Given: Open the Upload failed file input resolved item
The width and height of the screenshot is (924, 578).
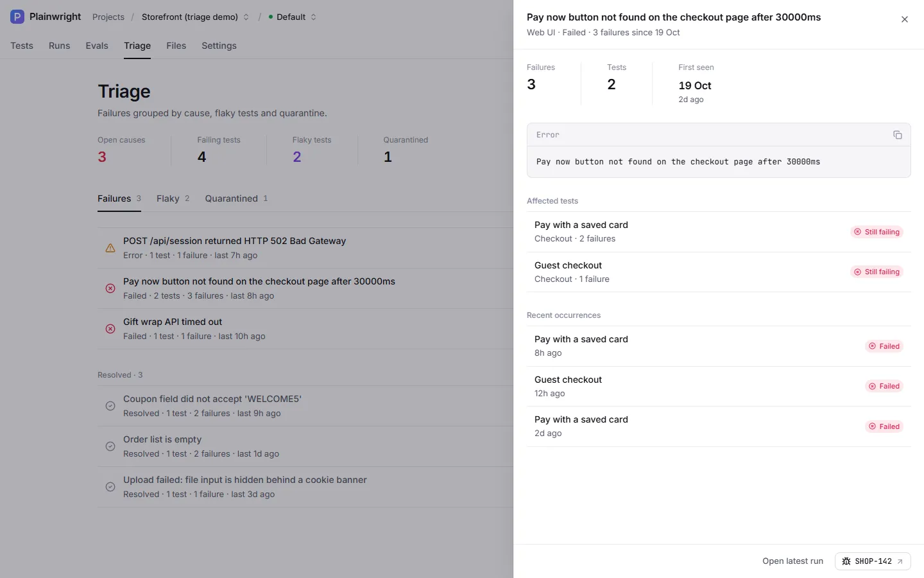Looking at the screenshot, I should point(305,487).
